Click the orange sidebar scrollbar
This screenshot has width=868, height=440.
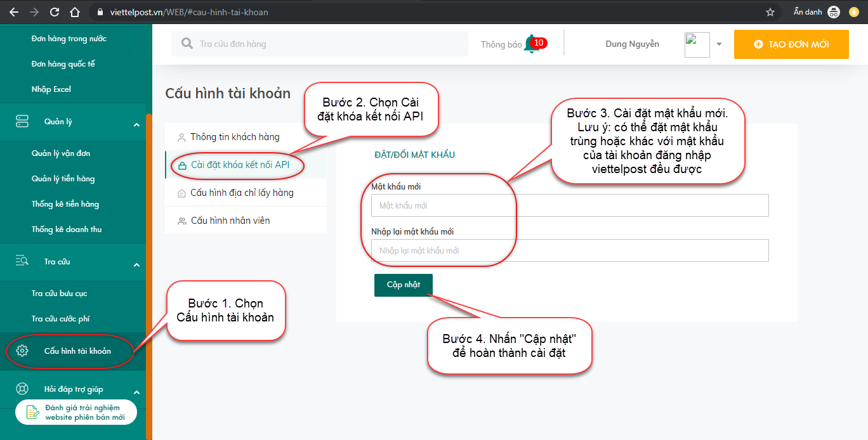tap(149, 276)
